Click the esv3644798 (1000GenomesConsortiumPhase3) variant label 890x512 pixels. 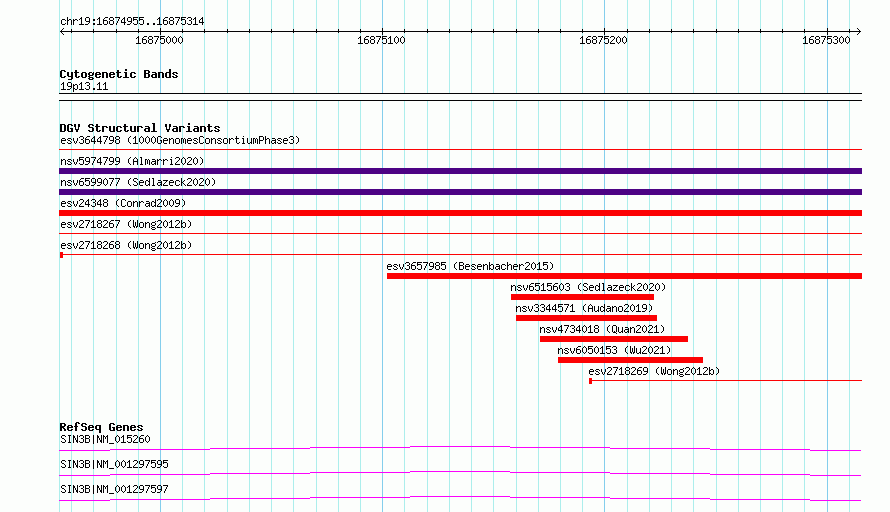coord(180,140)
